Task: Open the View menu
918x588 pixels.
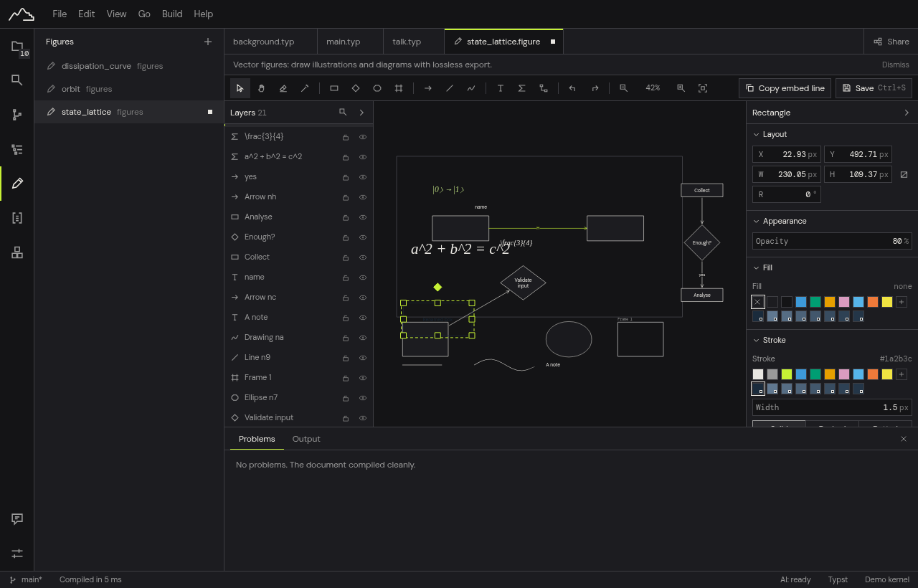Action: 116,14
